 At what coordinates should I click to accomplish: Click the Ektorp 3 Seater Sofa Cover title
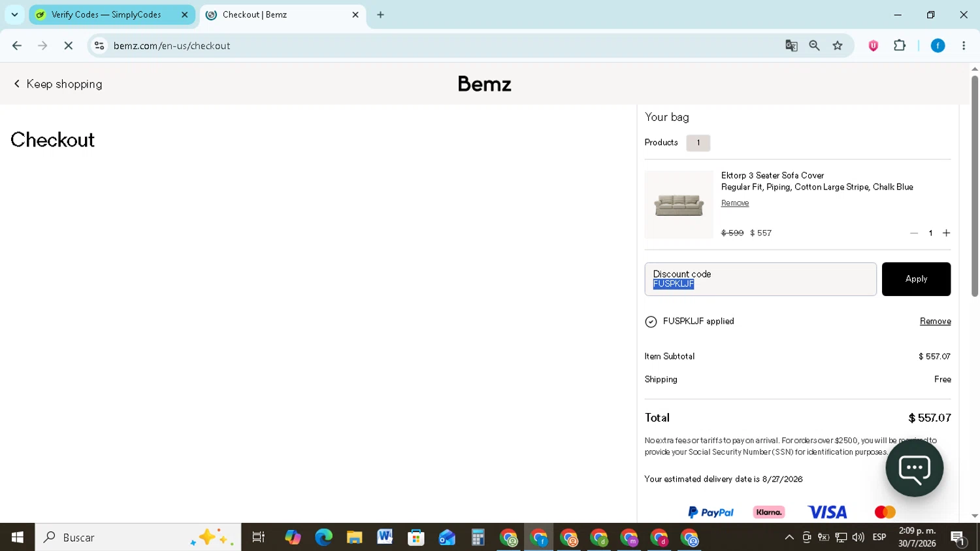click(x=772, y=176)
